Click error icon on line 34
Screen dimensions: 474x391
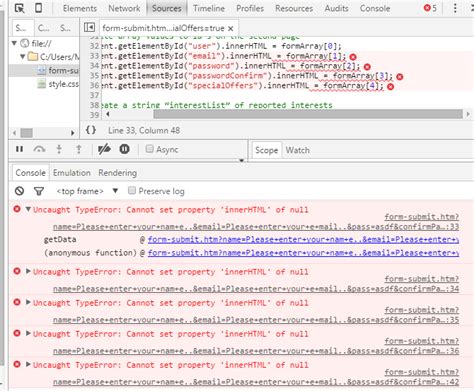(x=367, y=67)
